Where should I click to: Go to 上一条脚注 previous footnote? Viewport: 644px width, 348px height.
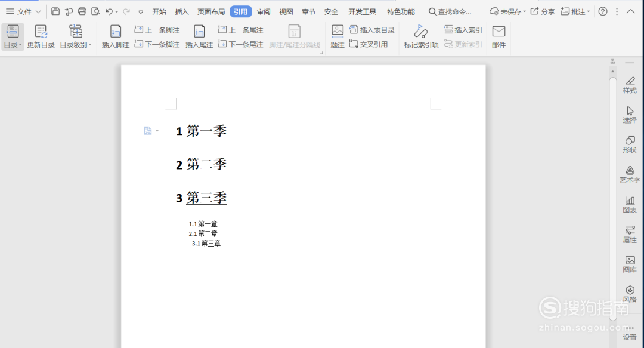coord(157,30)
